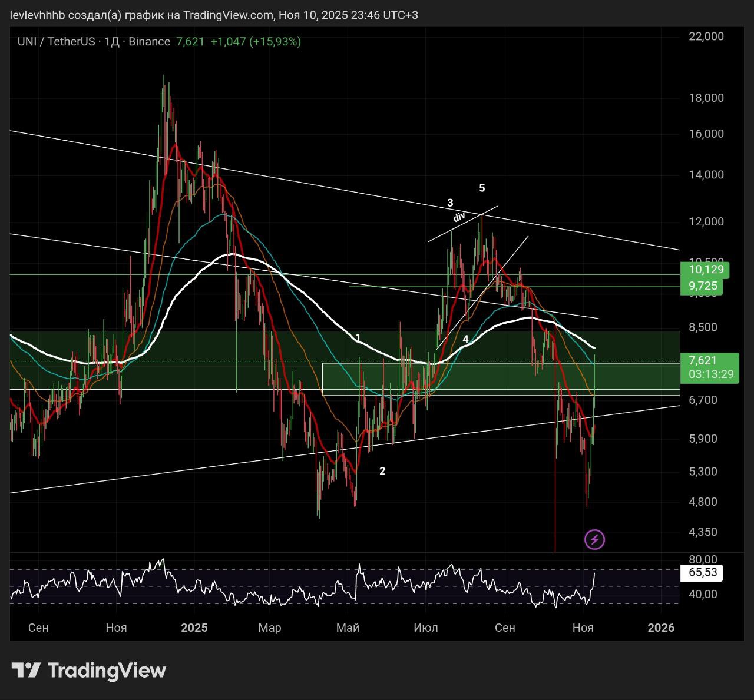Select the wave label 4 on the chart

click(x=465, y=340)
